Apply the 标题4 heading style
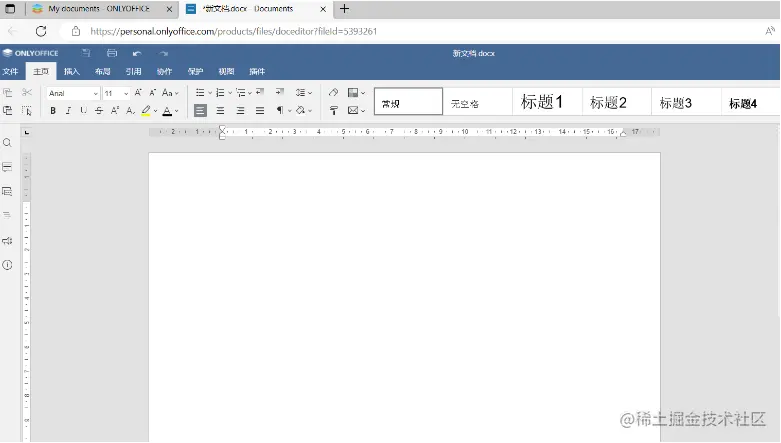The width and height of the screenshot is (781, 443). pyautogui.click(x=751, y=102)
